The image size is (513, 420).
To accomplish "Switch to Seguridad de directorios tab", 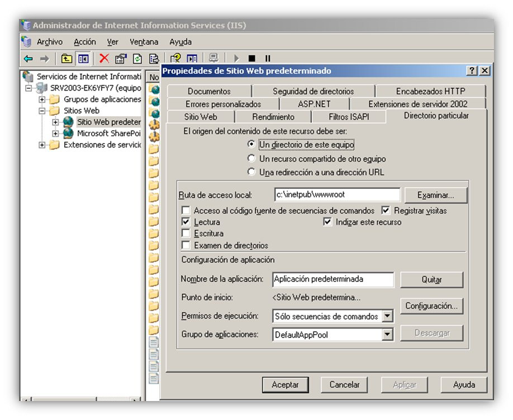I will click(x=313, y=91).
